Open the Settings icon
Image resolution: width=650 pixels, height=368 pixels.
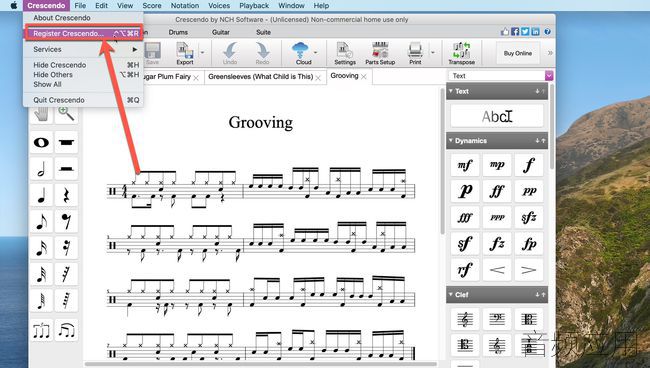coord(344,53)
